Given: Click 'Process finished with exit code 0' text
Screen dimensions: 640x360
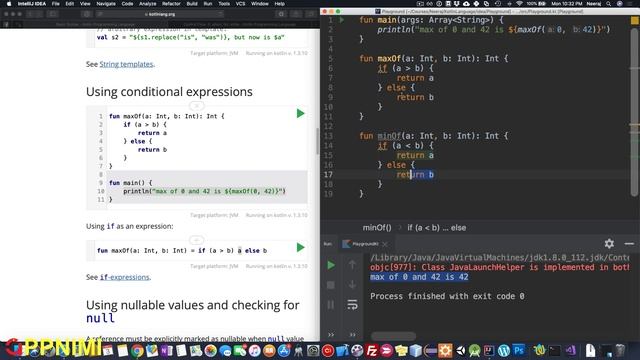Looking at the screenshot, I should pyautogui.click(x=447, y=296).
